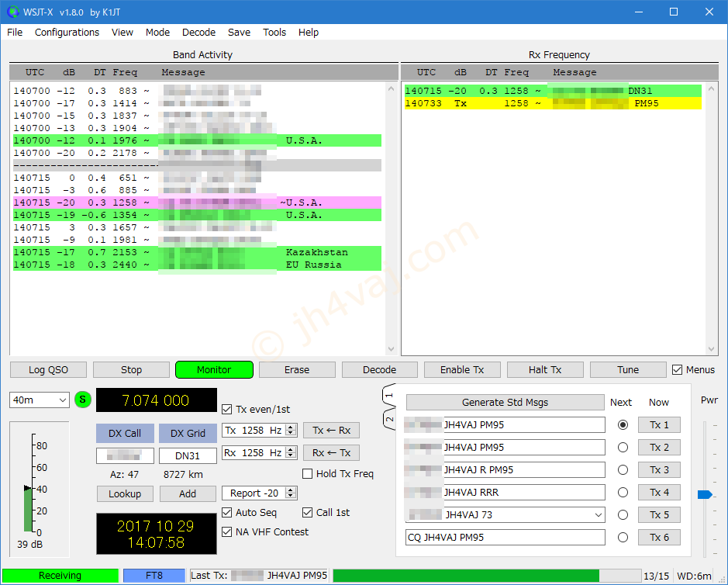This screenshot has width=728, height=585.
Task: Open the Help menu
Action: tap(309, 32)
